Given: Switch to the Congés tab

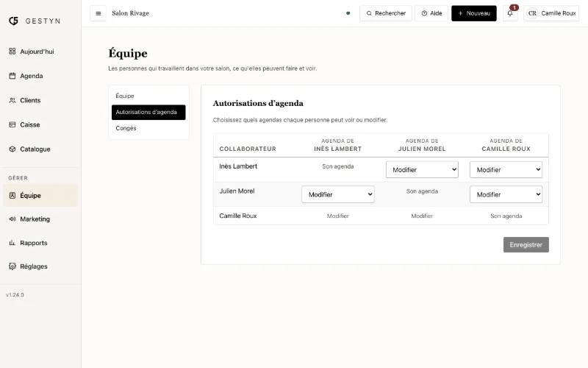Looking at the screenshot, I should click(x=148, y=128).
